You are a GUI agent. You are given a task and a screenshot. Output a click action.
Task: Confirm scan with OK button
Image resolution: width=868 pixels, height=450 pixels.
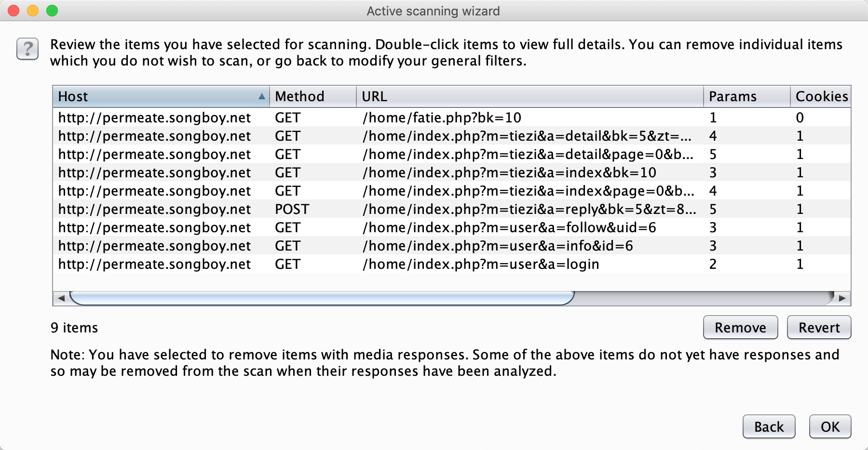pos(829,427)
